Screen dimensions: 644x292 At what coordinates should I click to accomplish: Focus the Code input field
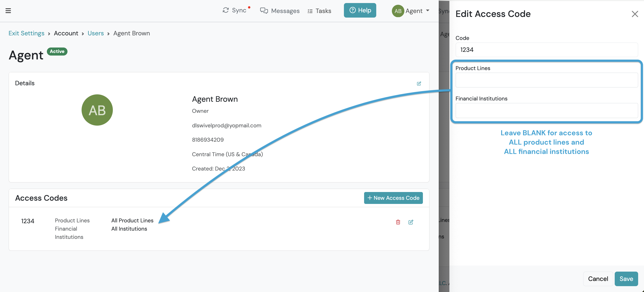547,50
